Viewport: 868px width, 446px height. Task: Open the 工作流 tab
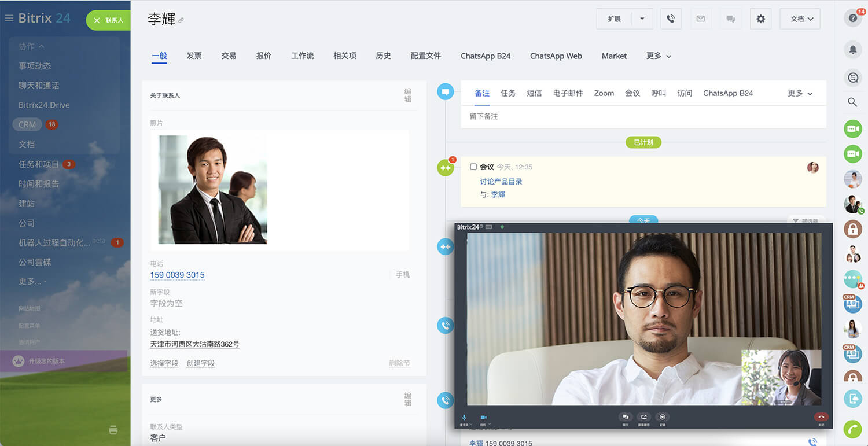point(302,56)
